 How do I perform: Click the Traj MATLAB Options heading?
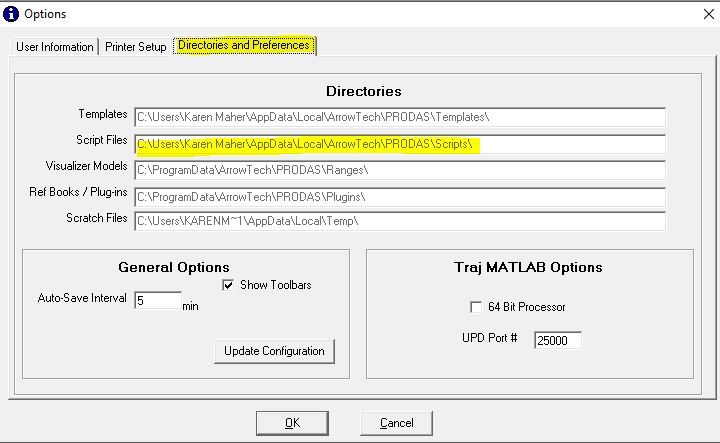tap(529, 267)
